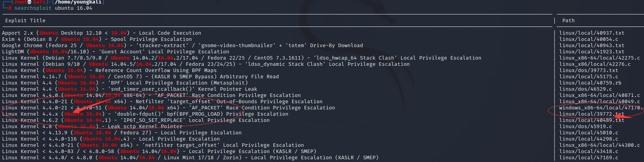Click path linux/local/40759.rb
This screenshot has width=644, height=162.
pos(590,83)
